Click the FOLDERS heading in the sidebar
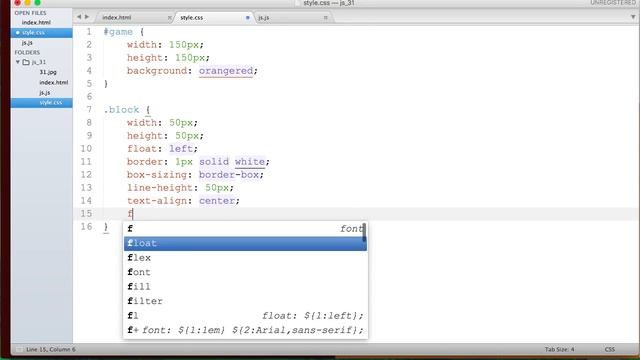This screenshot has width=640, height=360. [27, 53]
